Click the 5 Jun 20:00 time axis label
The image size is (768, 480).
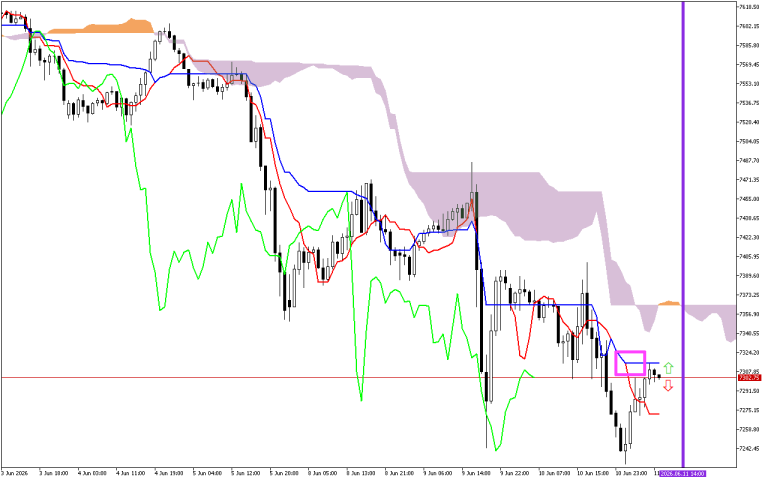pos(284,474)
